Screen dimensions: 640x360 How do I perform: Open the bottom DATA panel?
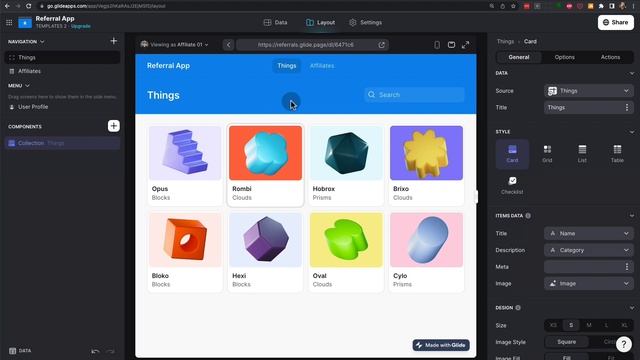pyautogui.click(x=20, y=351)
